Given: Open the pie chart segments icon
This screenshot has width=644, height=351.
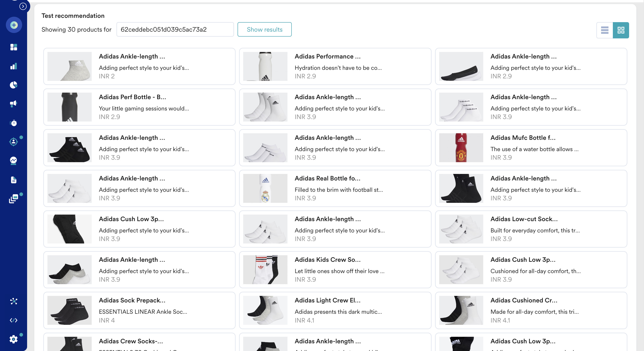Looking at the screenshot, I should (x=14, y=85).
